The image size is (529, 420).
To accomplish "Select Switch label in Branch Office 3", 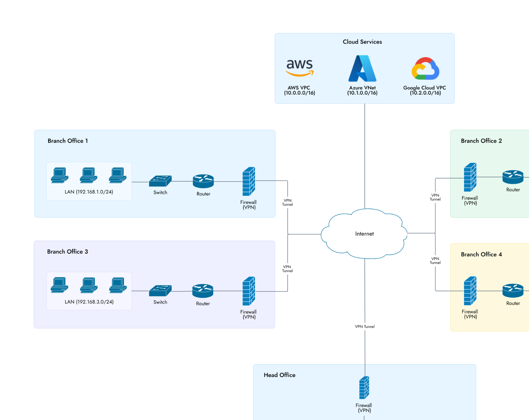I will click(x=160, y=302).
